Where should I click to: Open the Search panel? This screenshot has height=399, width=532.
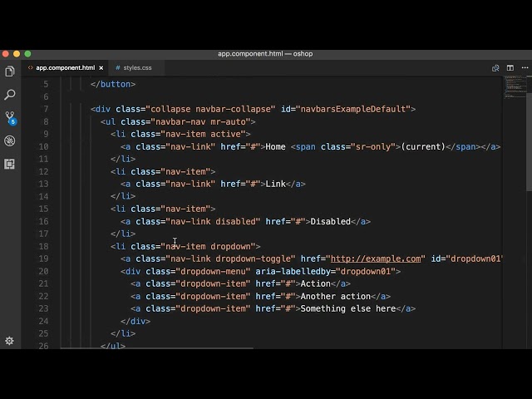(10, 95)
